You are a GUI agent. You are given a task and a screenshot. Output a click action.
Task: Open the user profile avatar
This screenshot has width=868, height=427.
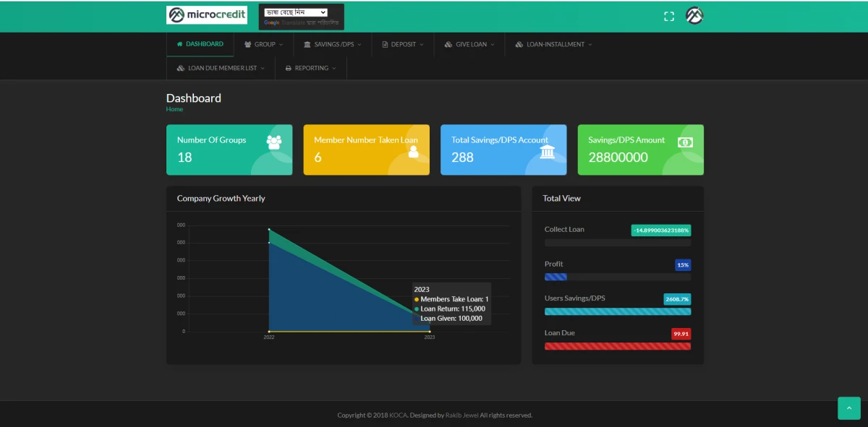coord(694,16)
